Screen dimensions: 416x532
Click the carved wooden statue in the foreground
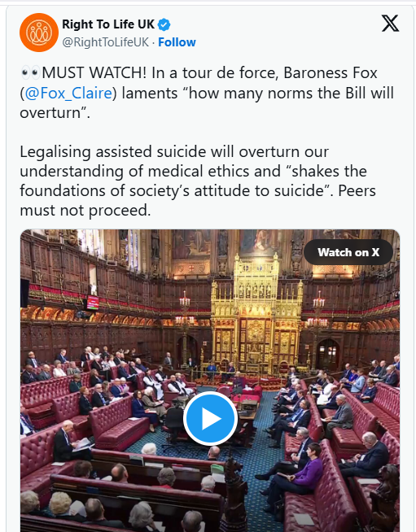234,494
